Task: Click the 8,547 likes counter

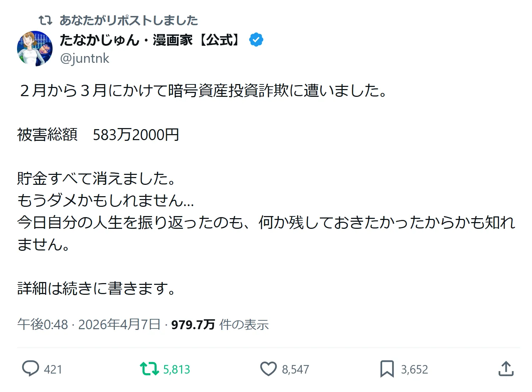Action: (295, 369)
